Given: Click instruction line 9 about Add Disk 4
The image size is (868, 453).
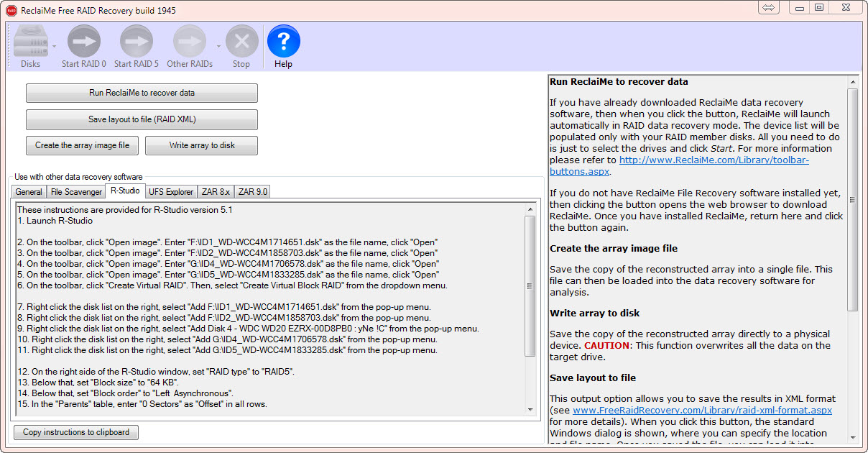Looking at the screenshot, I should click(x=248, y=329).
